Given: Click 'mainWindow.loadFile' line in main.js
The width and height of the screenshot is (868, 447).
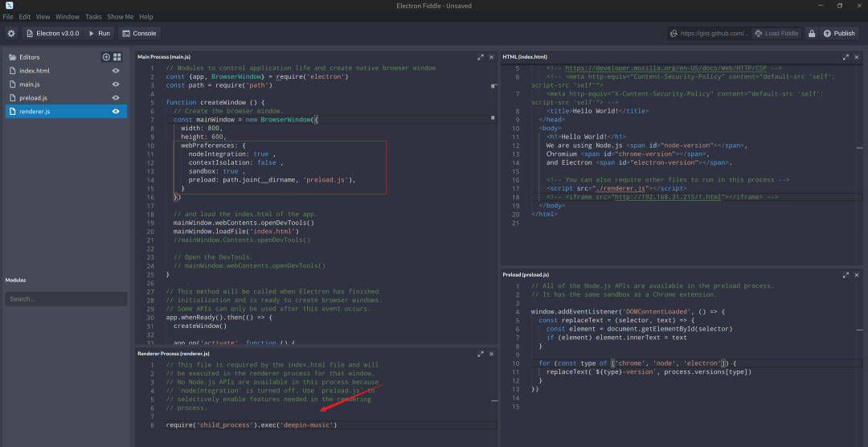Looking at the screenshot, I should [235, 231].
